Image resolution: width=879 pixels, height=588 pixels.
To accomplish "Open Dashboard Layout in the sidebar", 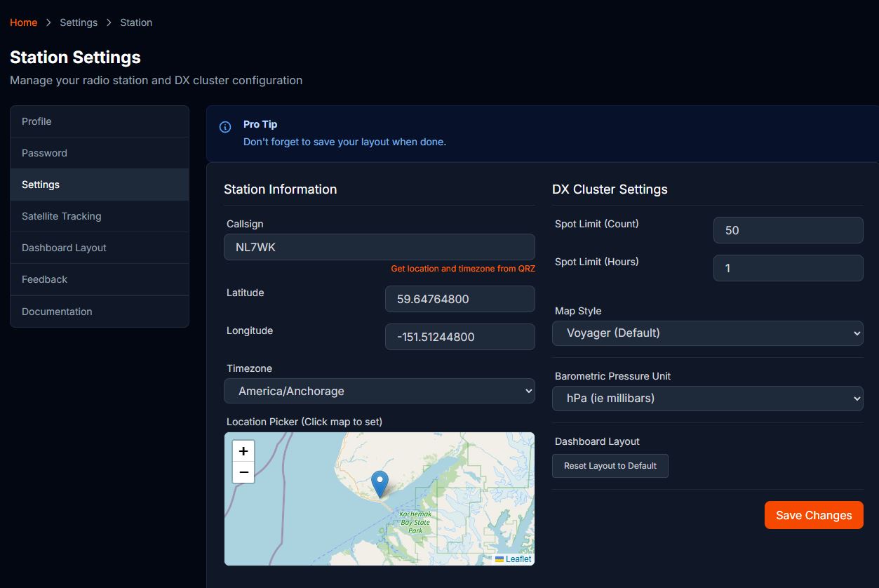I will [x=100, y=248].
